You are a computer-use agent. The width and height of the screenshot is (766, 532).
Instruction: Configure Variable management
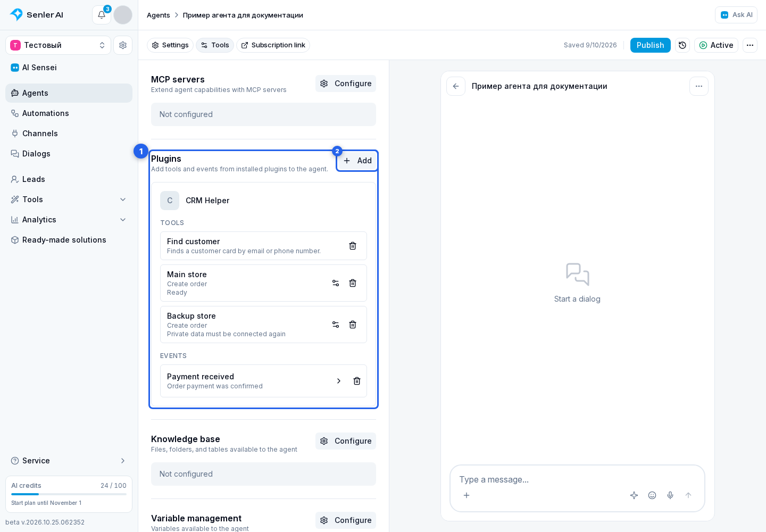coord(346,520)
